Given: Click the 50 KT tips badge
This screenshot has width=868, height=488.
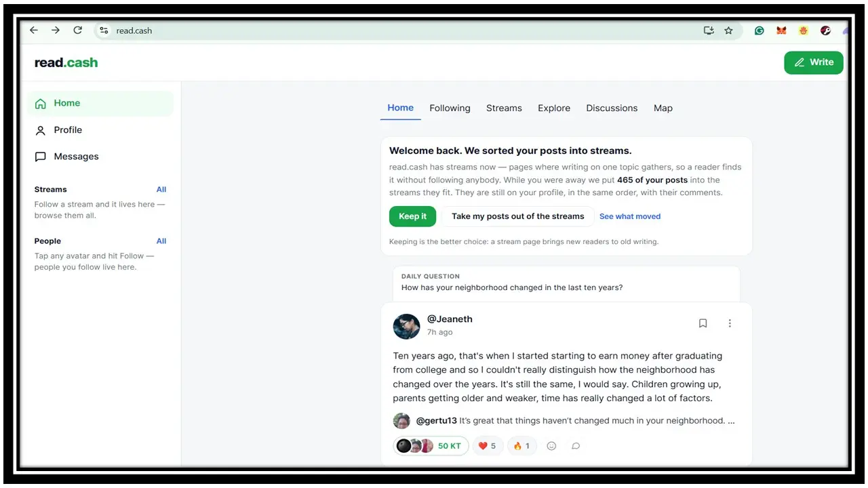Looking at the screenshot, I should [x=431, y=446].
